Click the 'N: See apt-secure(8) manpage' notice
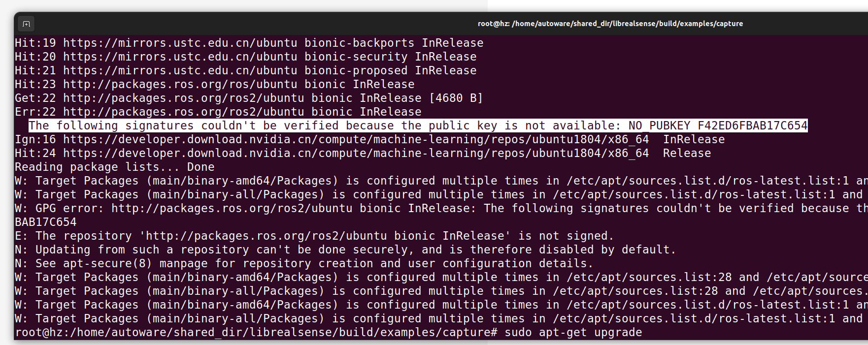 tap(304, 263)
